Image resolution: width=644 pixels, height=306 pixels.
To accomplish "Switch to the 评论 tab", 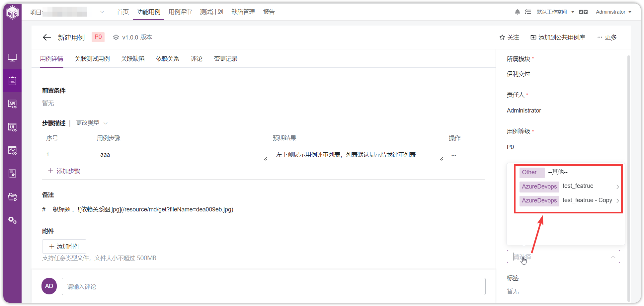I will [197, 59].
